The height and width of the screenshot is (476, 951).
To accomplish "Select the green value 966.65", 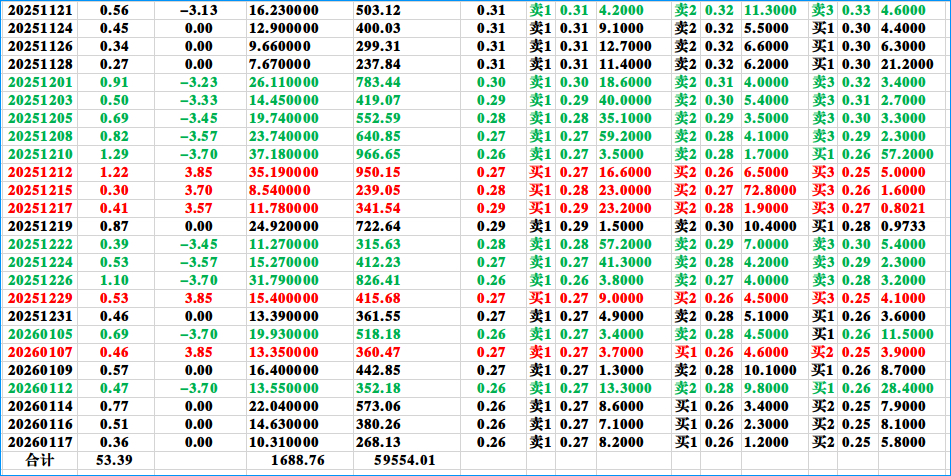I will (x=379, y=154).
